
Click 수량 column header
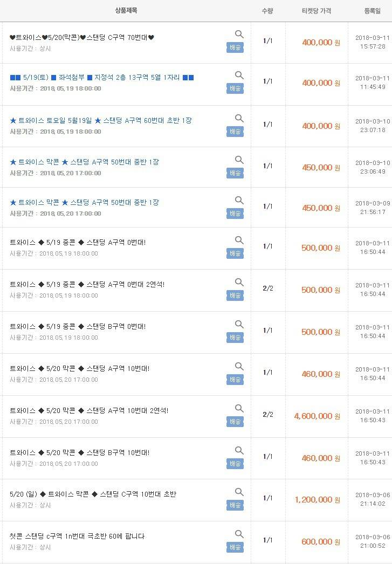coord(267,11)
